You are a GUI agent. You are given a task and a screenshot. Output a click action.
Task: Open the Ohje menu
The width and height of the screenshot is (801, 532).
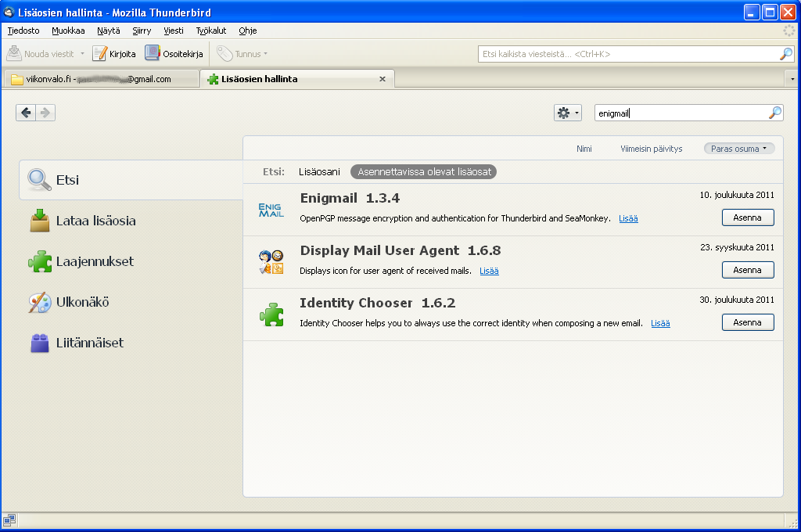point(248,31)
